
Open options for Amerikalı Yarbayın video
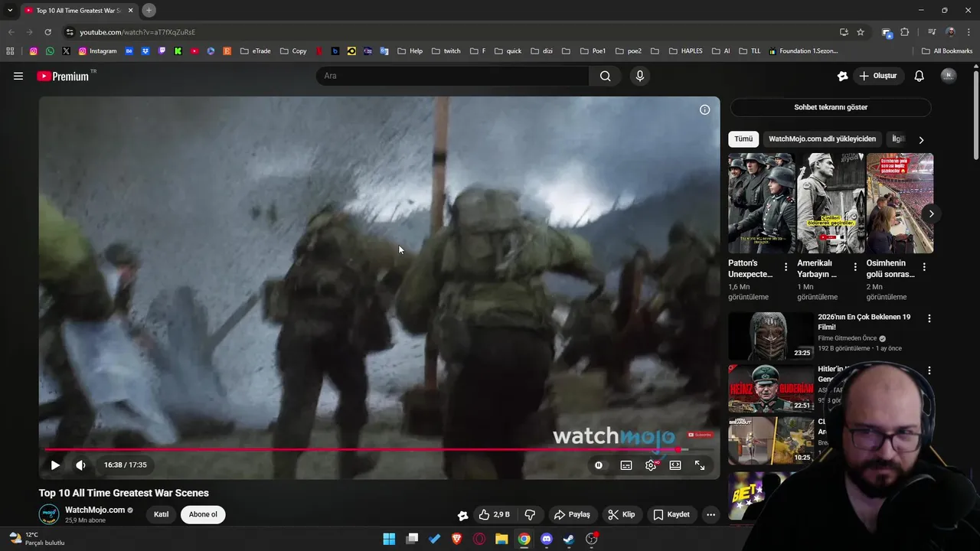tap(854, 267)
